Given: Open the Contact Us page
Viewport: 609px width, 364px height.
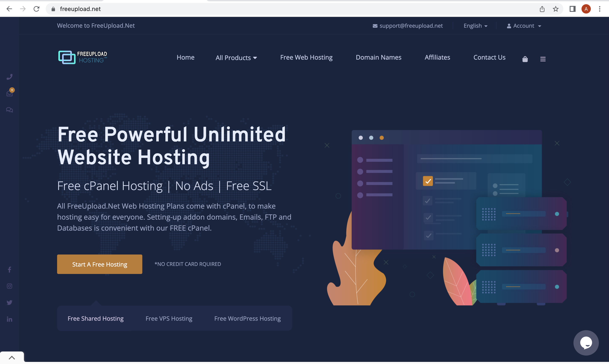Looking at the screenshot, I should 489,57.
